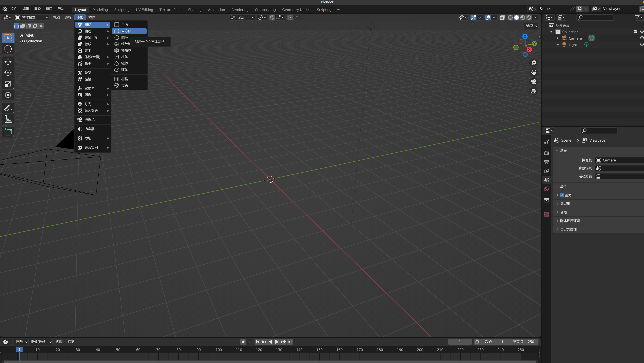This screenshot has width=644, height=363.
Task: Switch to the Sculpting workspace tab
Action: [x=122, y=9]
